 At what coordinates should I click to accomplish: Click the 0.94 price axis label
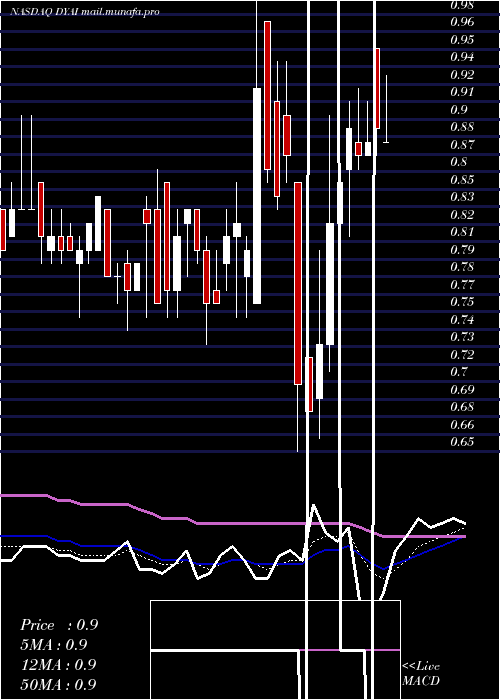(x=462, y=57)
